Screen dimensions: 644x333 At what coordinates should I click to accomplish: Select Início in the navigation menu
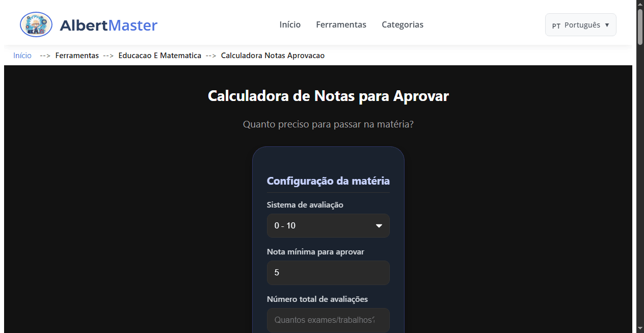click(x=289, y=24)
